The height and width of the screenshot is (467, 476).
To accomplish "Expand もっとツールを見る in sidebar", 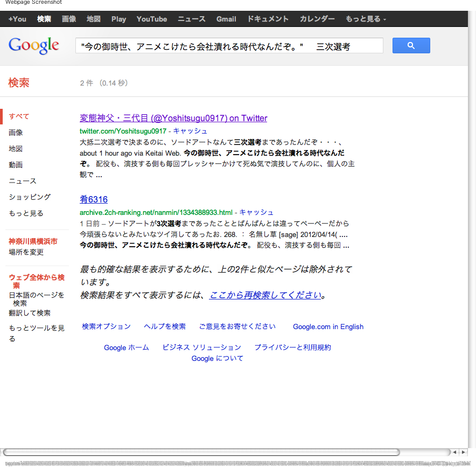I will pos(37,333).
